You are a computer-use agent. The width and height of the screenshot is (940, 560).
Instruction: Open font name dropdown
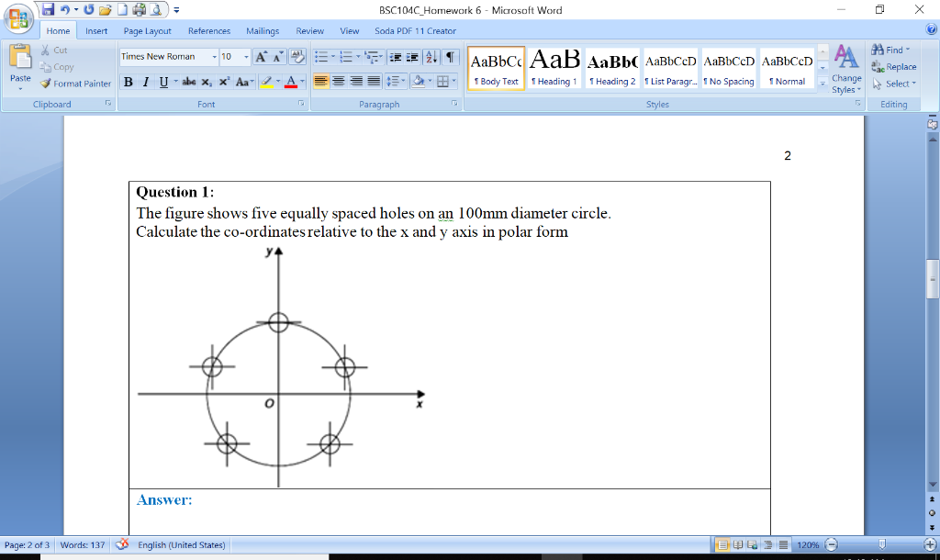click(x=214, y=57)
